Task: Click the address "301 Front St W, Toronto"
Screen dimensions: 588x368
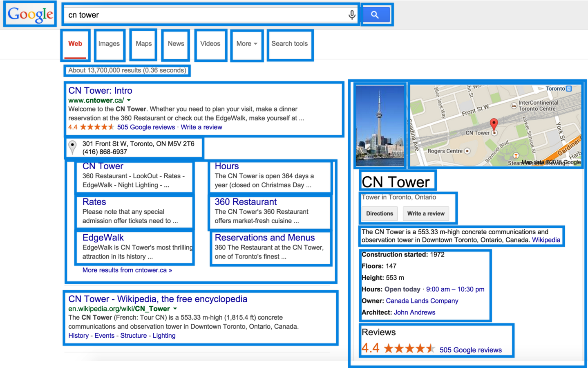Action: pyautogui.click(x=139, y=144)
